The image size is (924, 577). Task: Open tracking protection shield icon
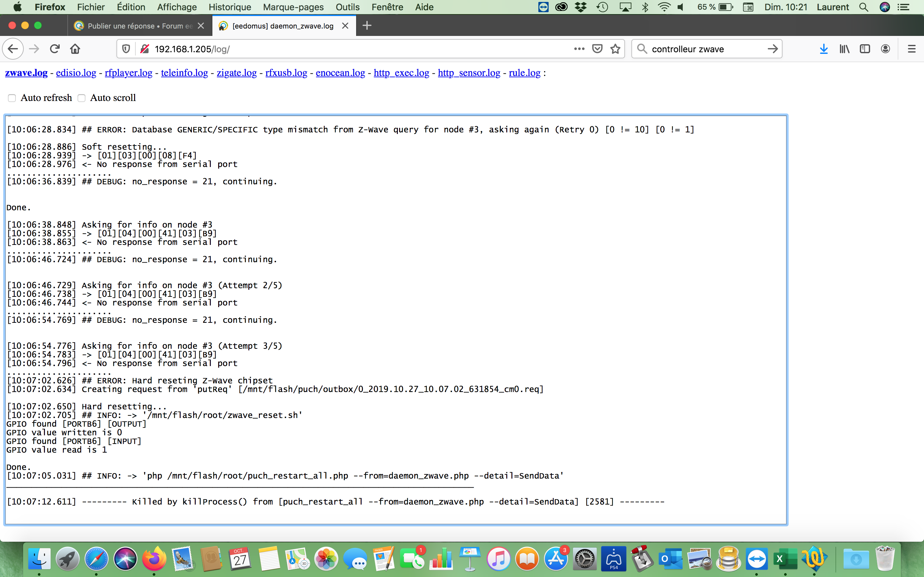pos(126,49)
